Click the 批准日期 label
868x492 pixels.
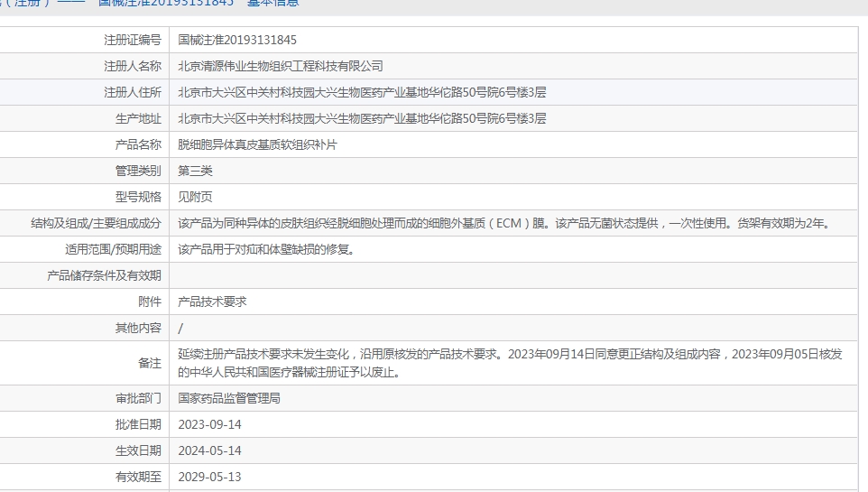coord(138,424)
